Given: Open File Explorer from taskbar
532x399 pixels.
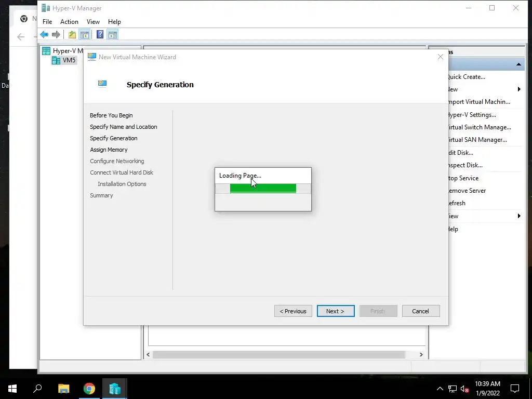Looking at the screenshot, I should pos(63,389).
